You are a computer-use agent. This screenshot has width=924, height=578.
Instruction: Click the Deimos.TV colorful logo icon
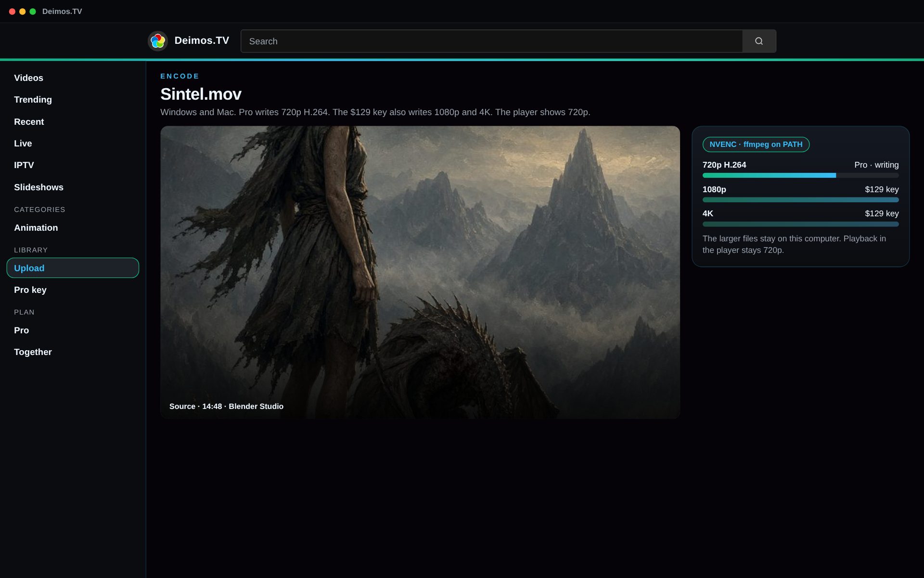157,41
